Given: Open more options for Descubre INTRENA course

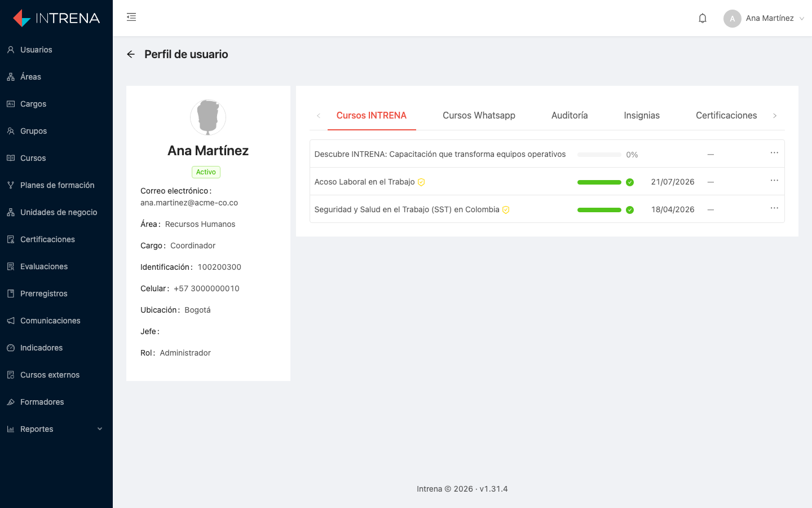Looking at the screenshot, I should [774, 153].
